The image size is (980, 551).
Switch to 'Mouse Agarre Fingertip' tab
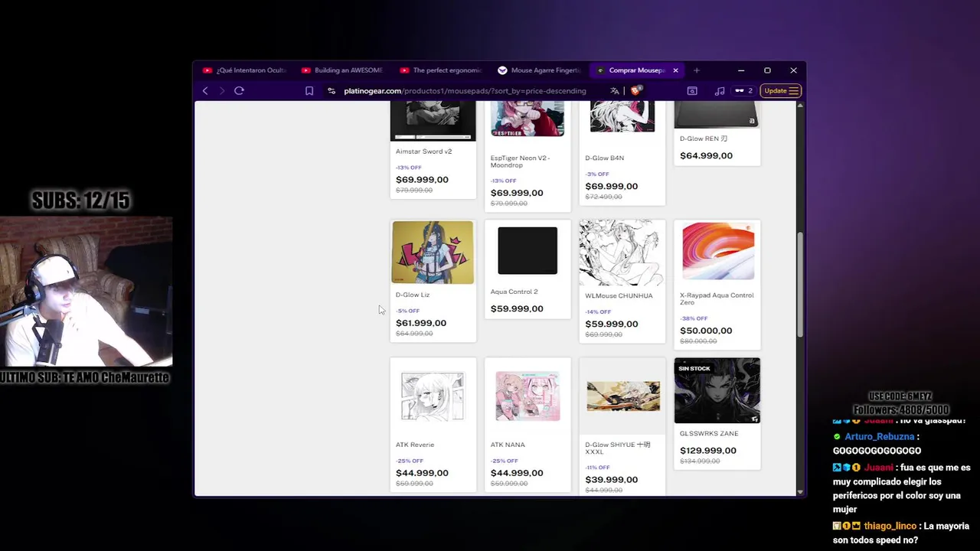tap(539, 70)
